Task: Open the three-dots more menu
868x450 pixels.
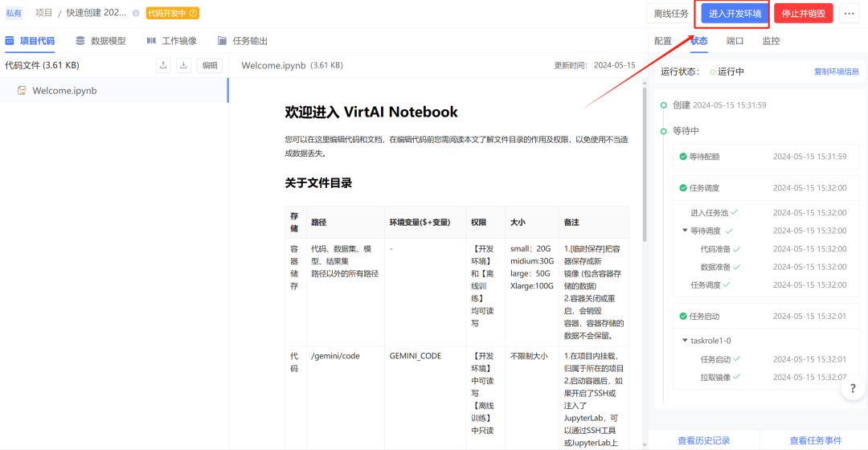Action: click(x=850, y=14)
